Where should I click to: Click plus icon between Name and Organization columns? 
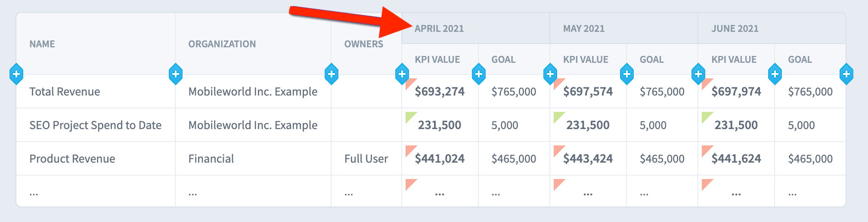[x=176, y=74]
